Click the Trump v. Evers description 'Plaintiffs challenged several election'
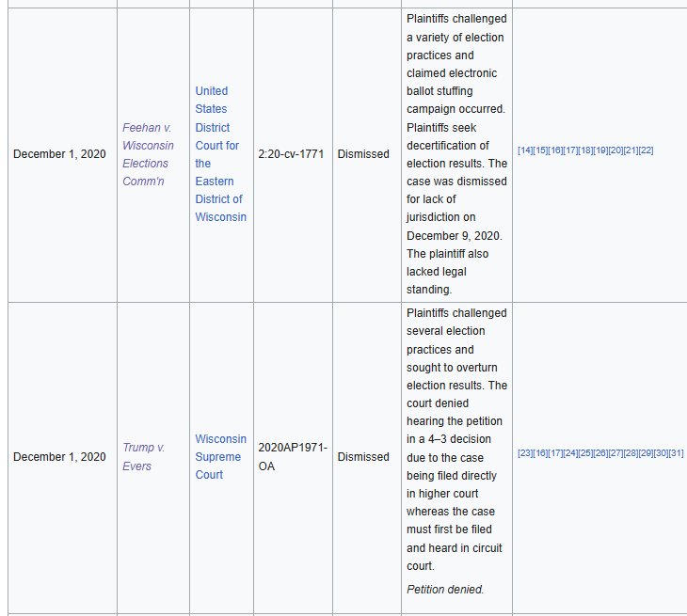687x616 pixels. 456,439
